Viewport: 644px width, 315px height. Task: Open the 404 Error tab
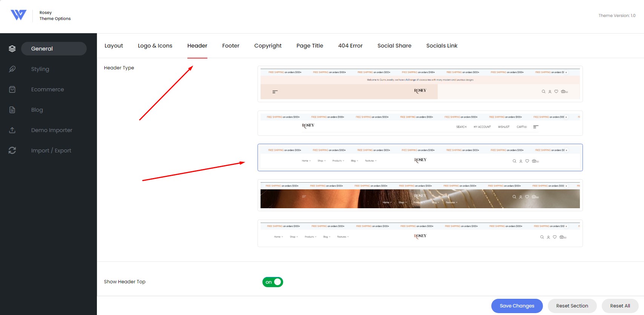point(350,46)
